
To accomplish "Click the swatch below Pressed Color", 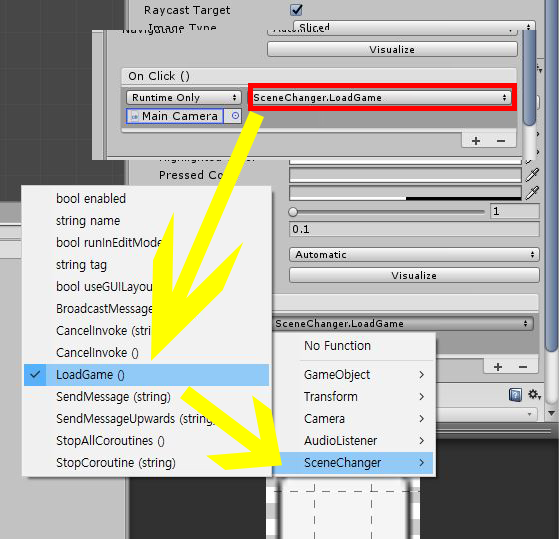I will [405, 192].
